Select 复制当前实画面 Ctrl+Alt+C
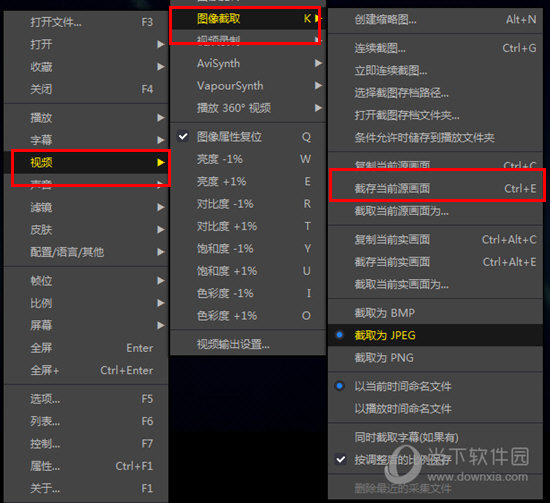 click(435, 240)
